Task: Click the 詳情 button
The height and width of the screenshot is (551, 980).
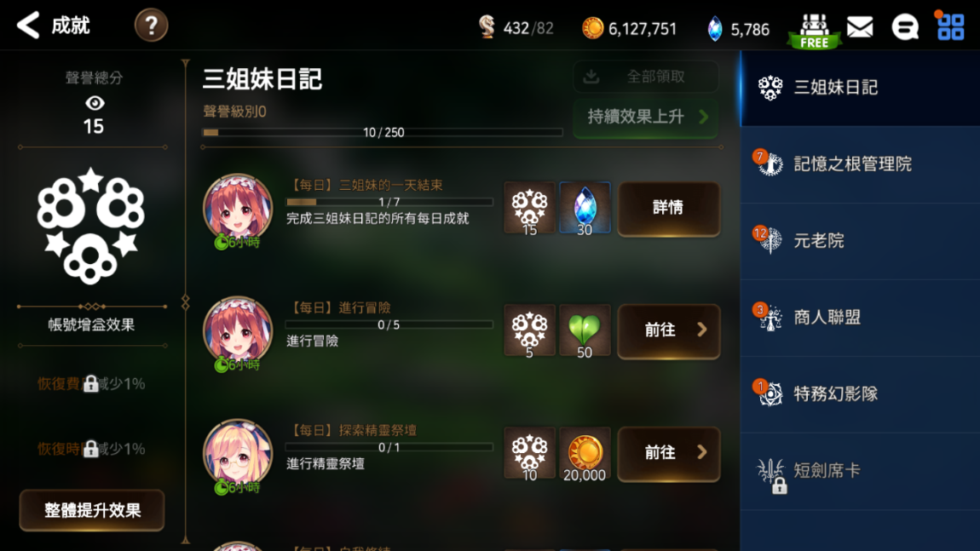Action: [x=669, y=208]
